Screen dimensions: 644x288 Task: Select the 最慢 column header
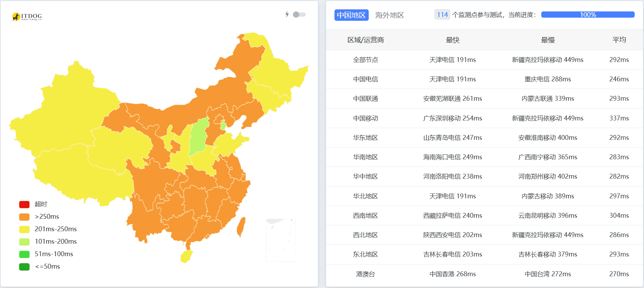click(548, 40)
